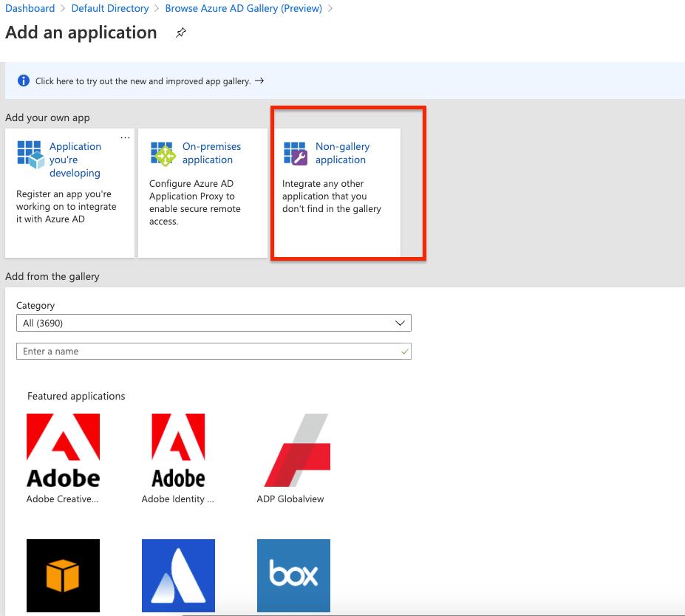Screen dimensions: 685x616
Task: Expand the Category All (3690) dropdown
Action: (x=214, y=323)
